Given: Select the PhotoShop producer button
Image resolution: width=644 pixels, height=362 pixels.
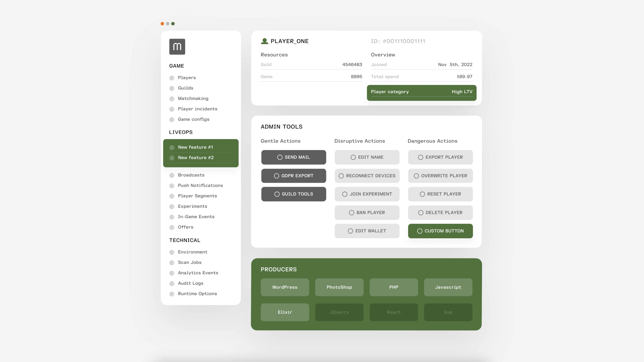Looking at the screenshot, I should point(339,287).
